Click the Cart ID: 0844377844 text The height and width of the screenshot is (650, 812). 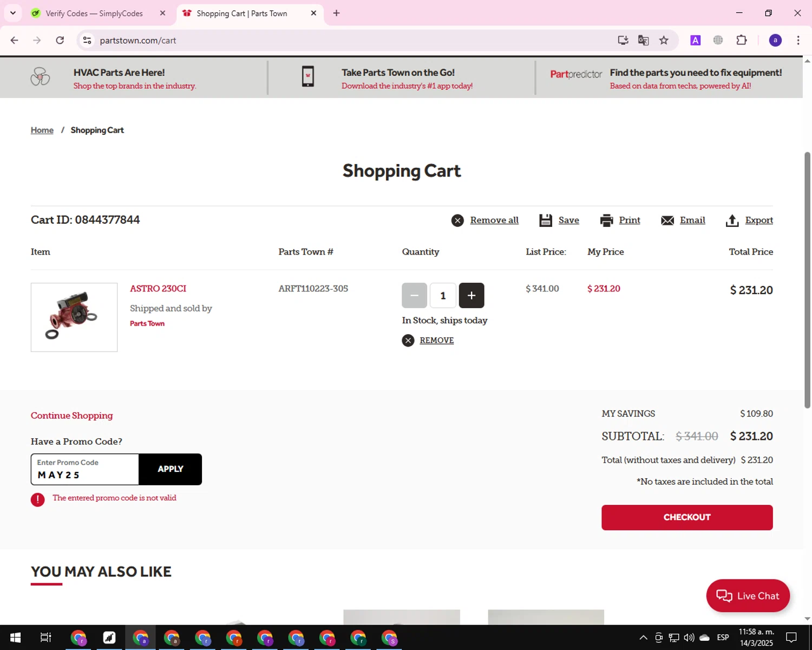point(85,220)
